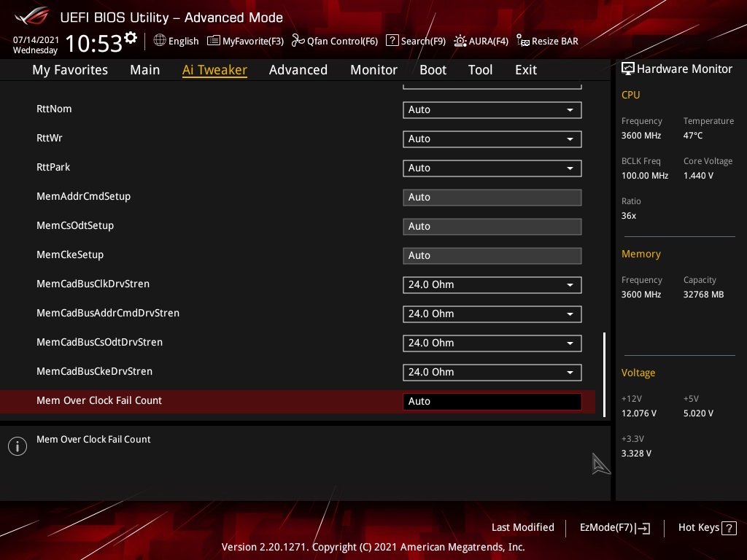Click Last Modified button
The height and width of the screenshot is (560, 747).
(522, 528)
